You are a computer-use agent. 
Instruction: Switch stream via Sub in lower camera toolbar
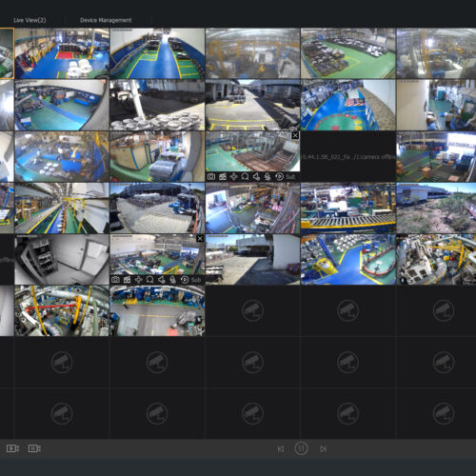click(196, 280)
